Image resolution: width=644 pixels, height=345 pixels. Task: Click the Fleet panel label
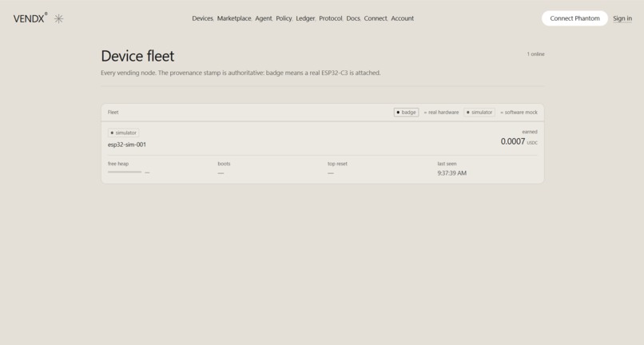113,112
